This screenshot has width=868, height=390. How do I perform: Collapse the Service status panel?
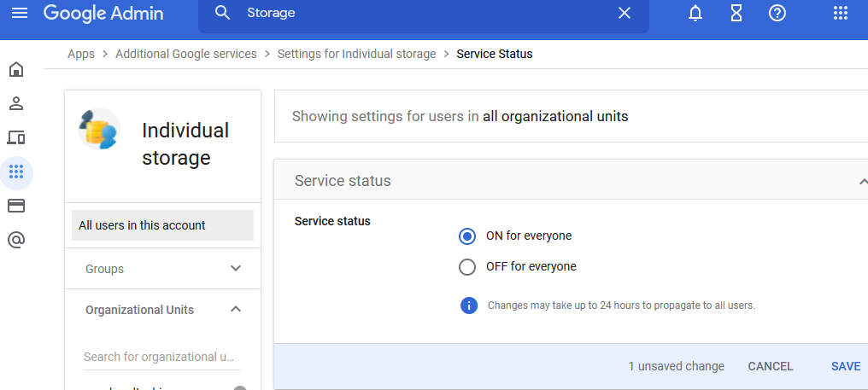[863, 181]
